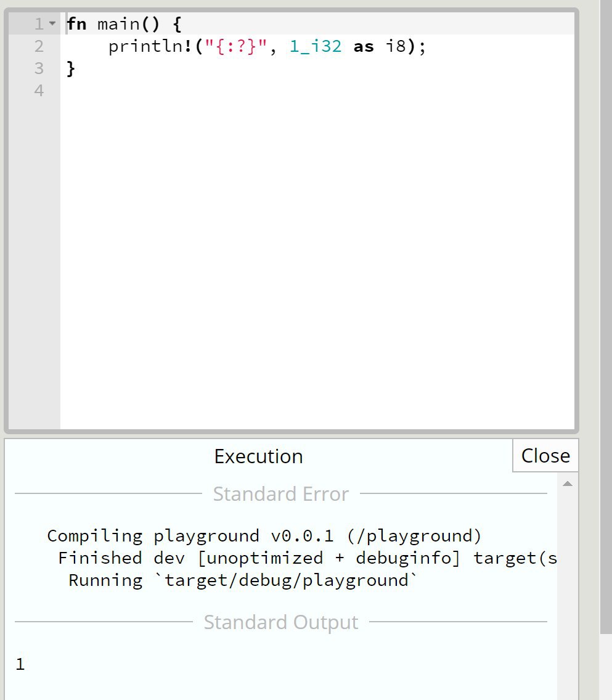Screen dimensions: 612x700
Task: Click the output value '1'
Action: pyautogui.click(x=20, y=664)
